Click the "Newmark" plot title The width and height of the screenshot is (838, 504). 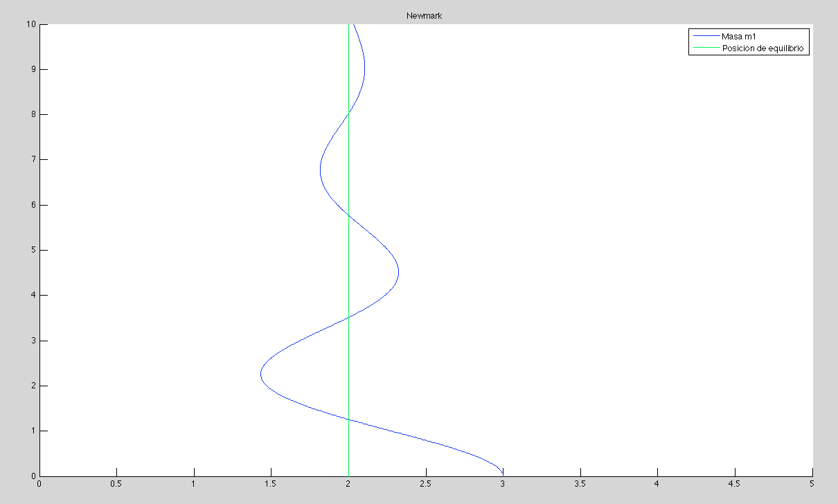click(424, 16)
